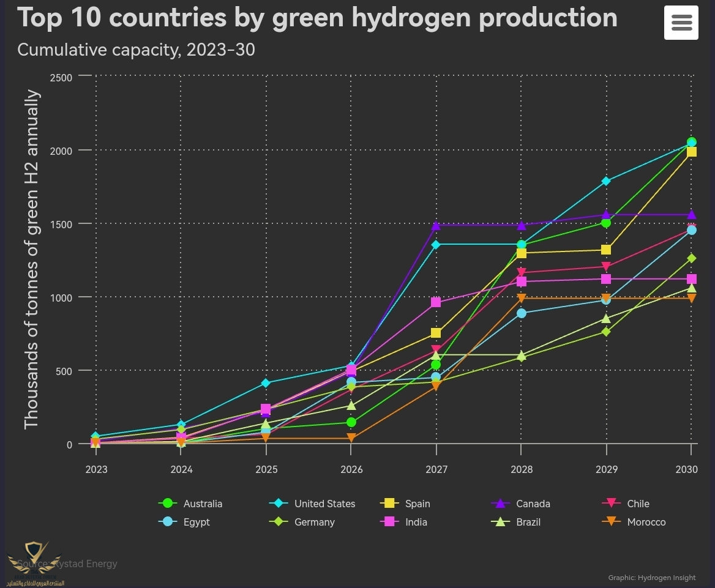Screen dimensions: 715x588
Task: Click the 2028 x-axis label
Action: coord(521,469)
